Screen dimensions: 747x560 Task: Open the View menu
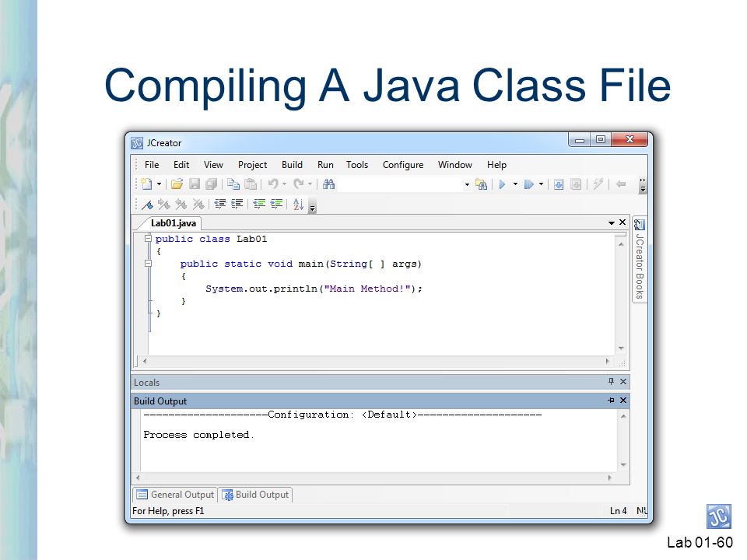(213, 165)
